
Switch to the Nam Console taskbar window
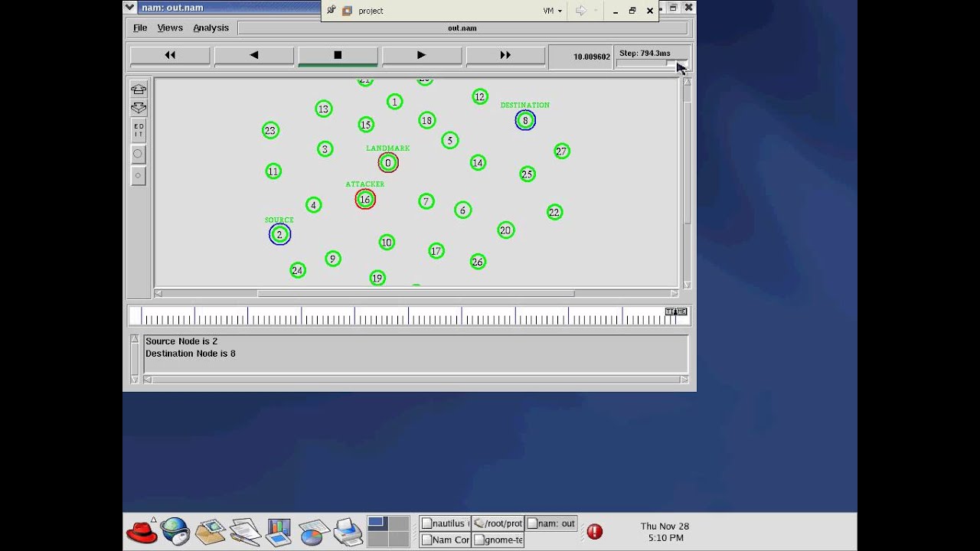click(445, 540)
